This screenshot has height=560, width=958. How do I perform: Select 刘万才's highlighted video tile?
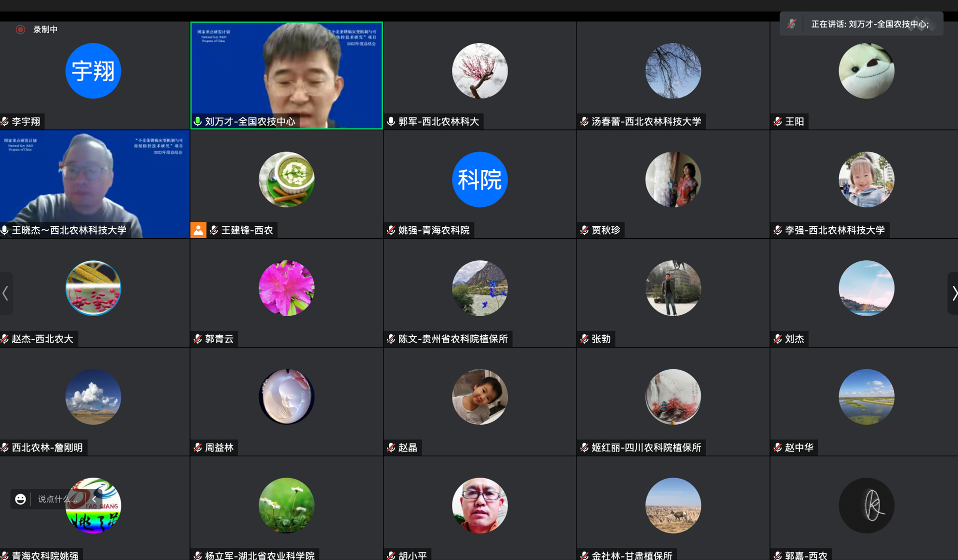click(286, 75)
